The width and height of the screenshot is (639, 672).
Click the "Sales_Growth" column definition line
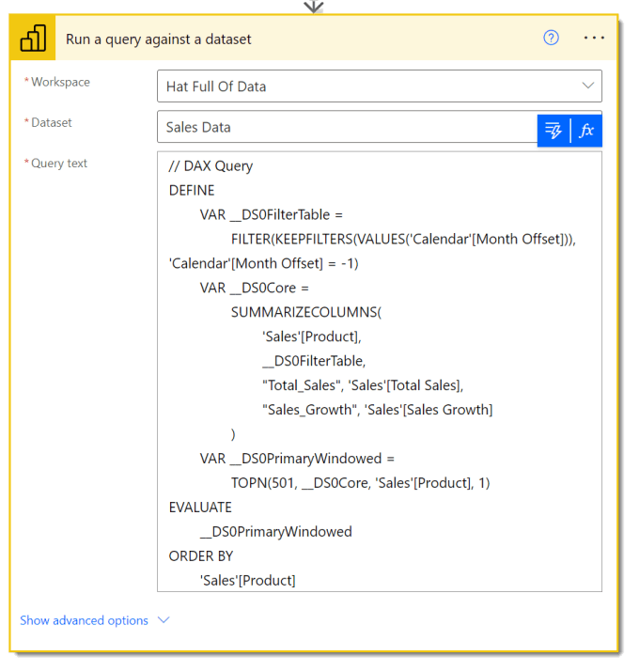click(377, 410)
